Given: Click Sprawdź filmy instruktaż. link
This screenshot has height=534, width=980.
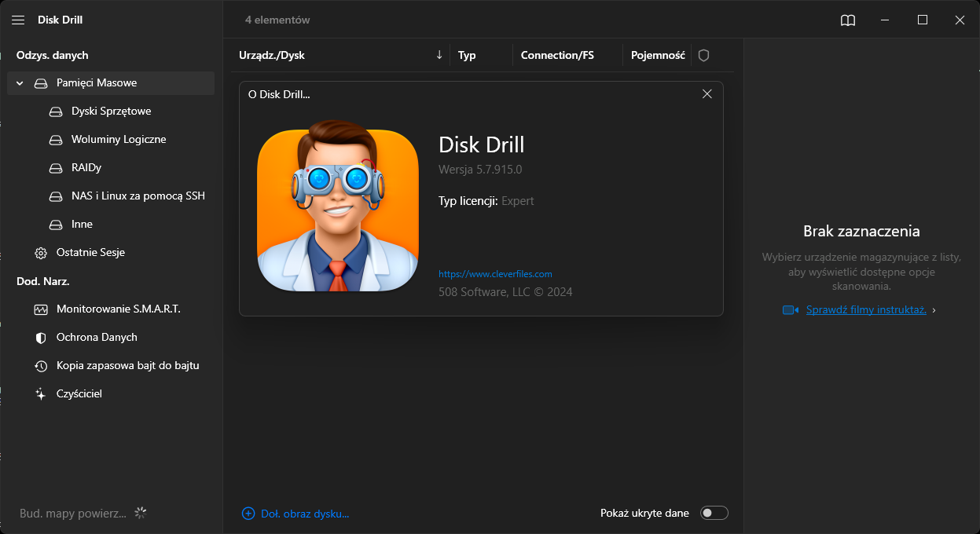Looking at the screenshot, I should pos(866,310).
